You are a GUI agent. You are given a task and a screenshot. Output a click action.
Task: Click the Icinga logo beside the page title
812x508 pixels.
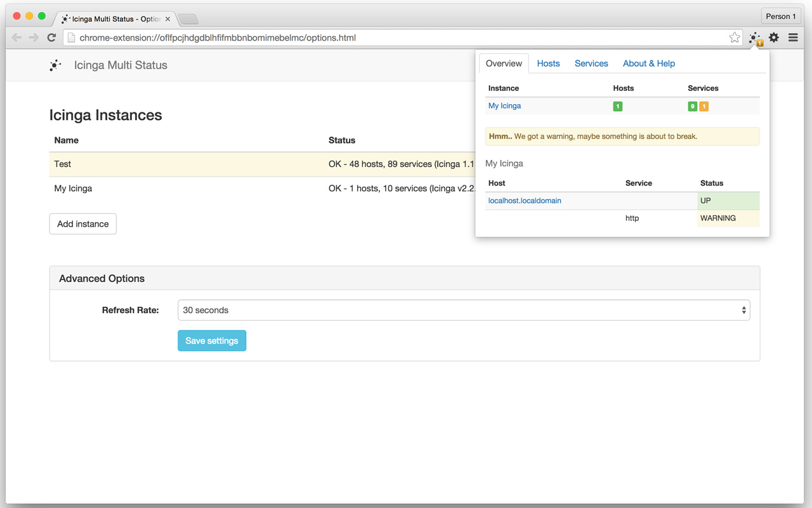[55, 65]
